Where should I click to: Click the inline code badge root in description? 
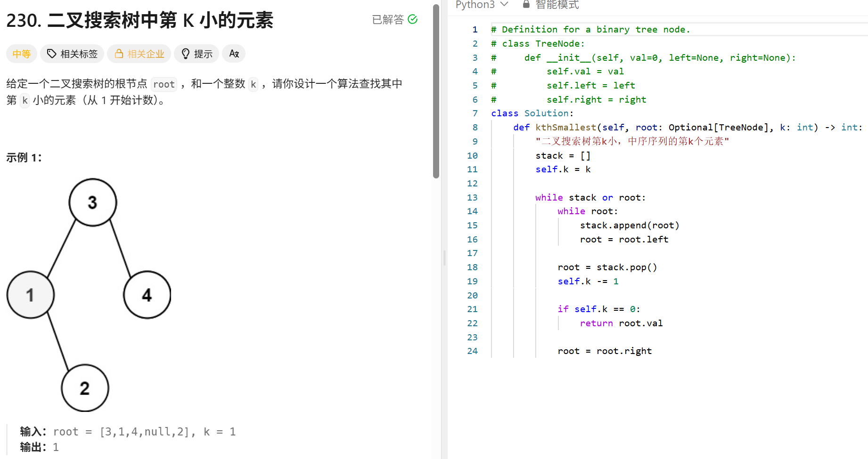(164, 84)
